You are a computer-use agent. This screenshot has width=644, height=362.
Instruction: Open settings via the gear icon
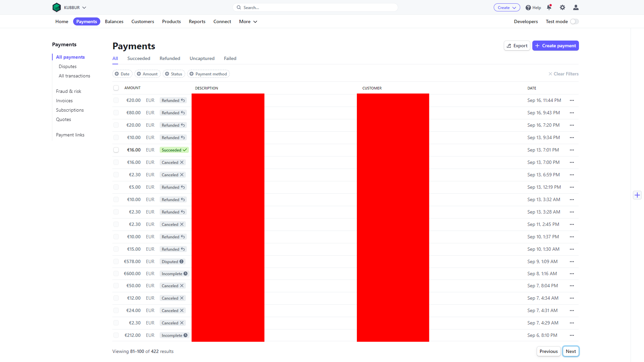(x=562, y=7)
